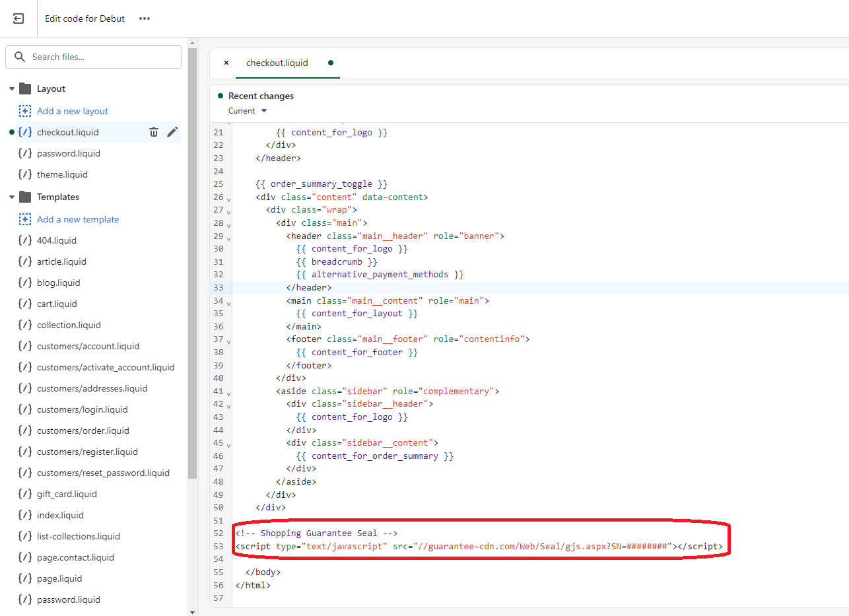The width and height of the screenshot is (849, 616).
Task: Open password.liquid under Layout
Action: click(69, 153)
